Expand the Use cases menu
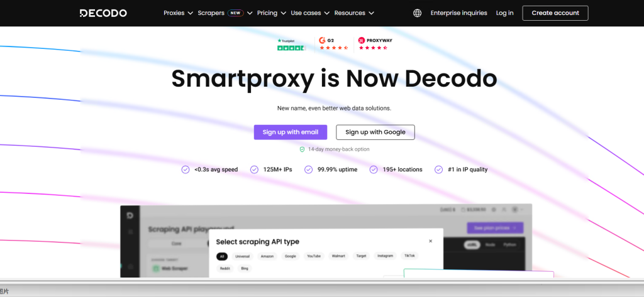This screenshot has height=297, width=644. coord(310,13)
